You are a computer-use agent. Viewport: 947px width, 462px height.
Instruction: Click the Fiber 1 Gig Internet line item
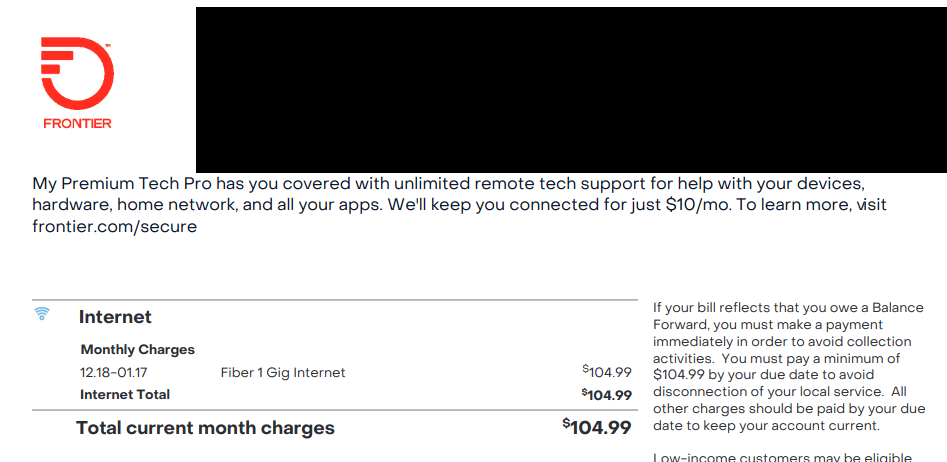pyautogui.click(x=283, y=373)
